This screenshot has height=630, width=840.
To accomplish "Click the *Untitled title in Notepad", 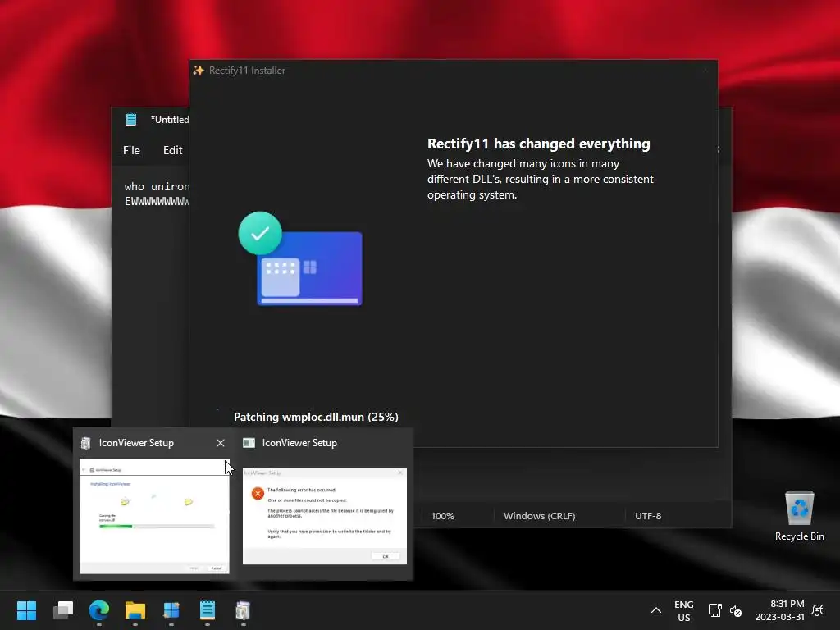I will (170, 120).
